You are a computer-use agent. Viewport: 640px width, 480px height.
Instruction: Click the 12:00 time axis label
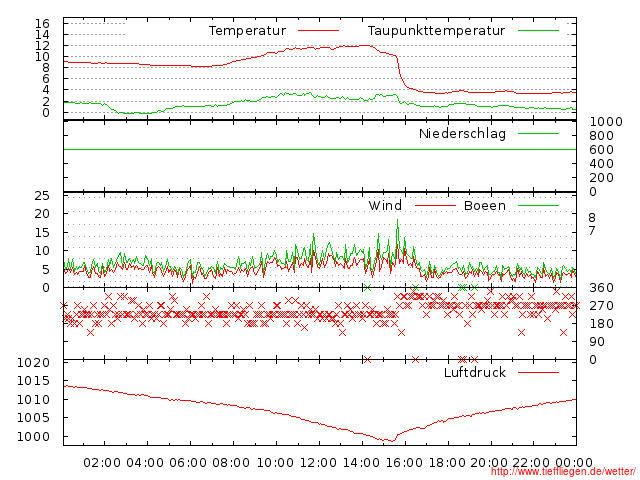[x=318, y=462]
